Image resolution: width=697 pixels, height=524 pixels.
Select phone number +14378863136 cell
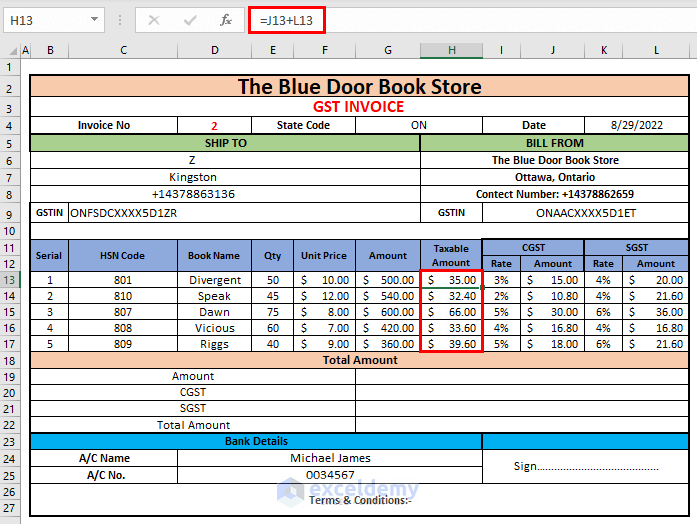[x=225, y=194]
